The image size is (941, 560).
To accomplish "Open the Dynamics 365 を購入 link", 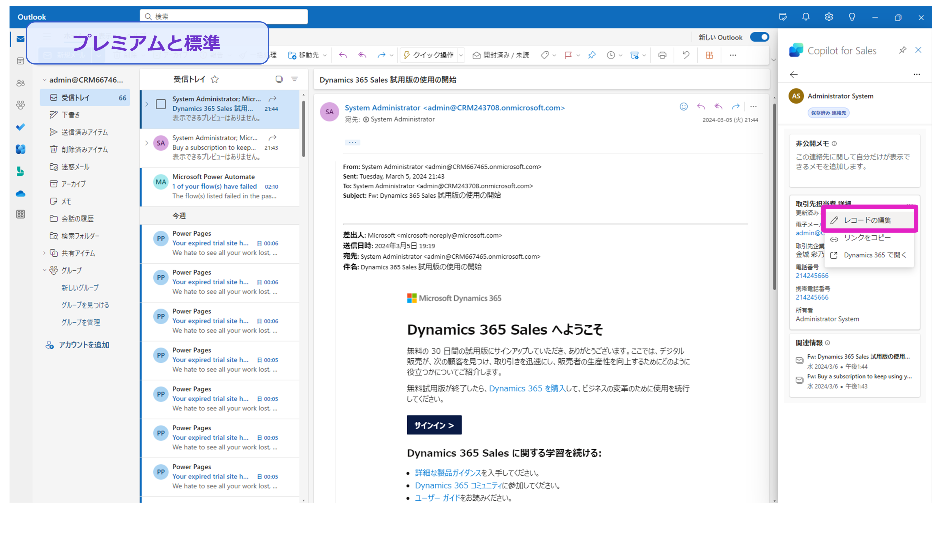I will click(x=527, y=388).
